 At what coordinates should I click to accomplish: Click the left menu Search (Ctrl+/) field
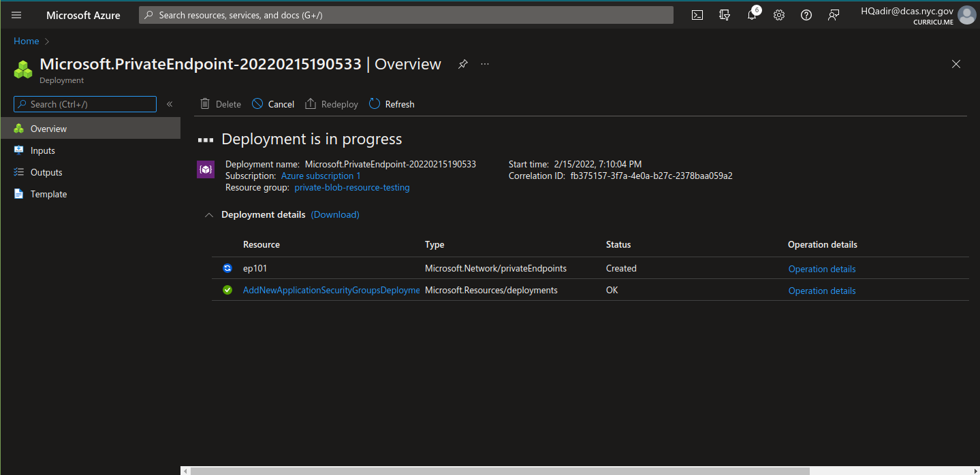85,104
